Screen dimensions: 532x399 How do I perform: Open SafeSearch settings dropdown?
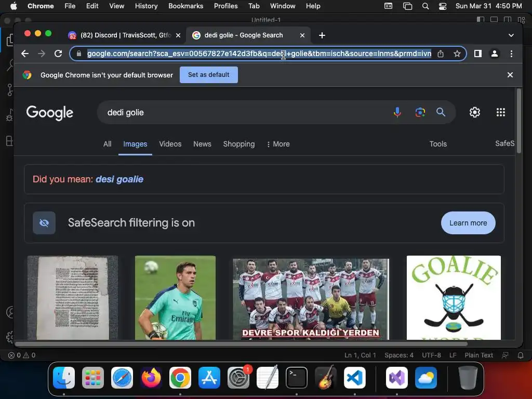pos(505,143)
